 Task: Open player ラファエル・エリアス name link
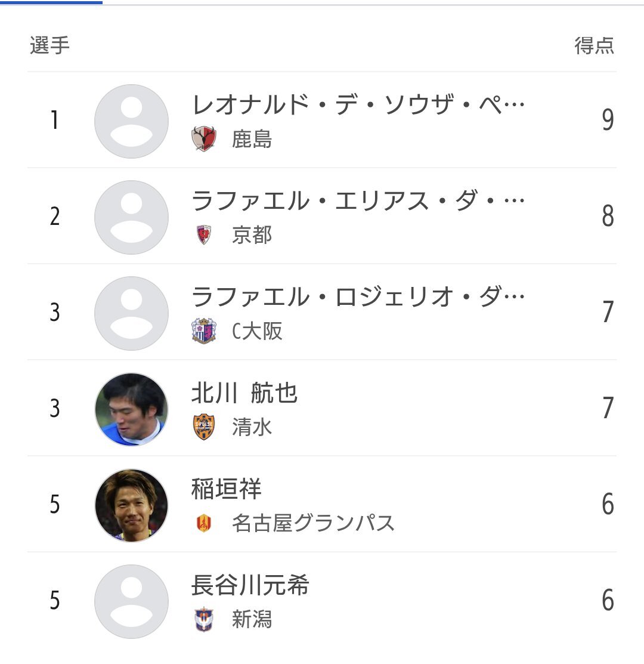358,200
